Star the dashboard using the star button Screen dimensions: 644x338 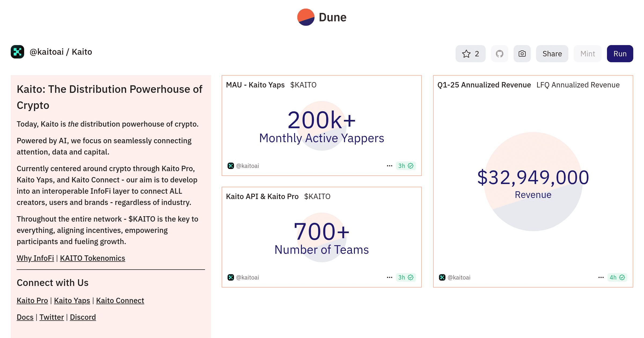[470, 54]
